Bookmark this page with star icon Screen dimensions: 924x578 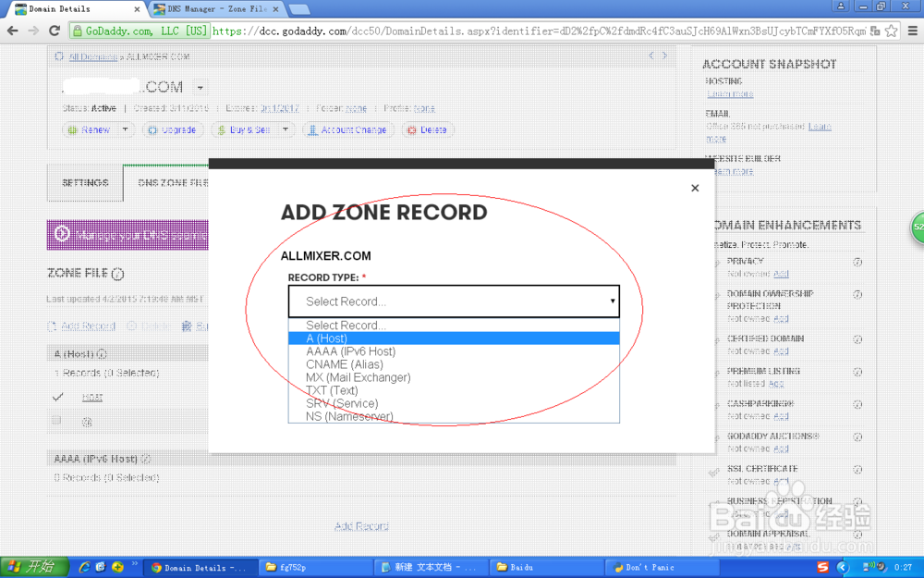[892, 31]
